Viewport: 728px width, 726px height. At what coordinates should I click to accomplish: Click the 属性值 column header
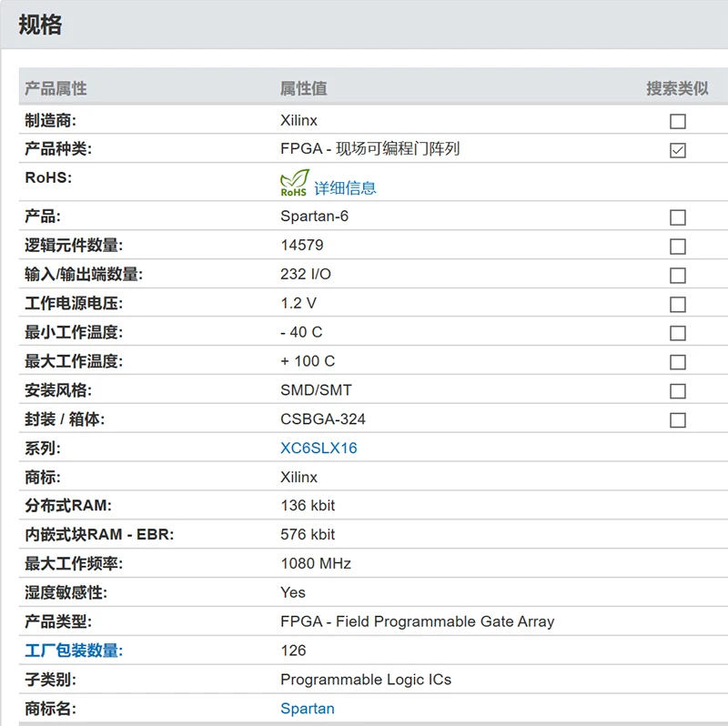(x=303, y=88)
